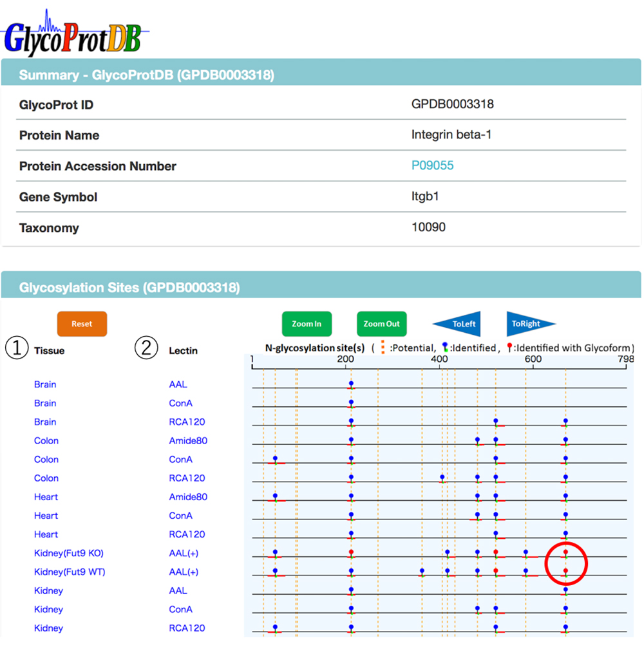Select the RCA120 lectin link in the Heart row
Image resolution: width=644 pixels, height=656 pixels.
(187, 535)
